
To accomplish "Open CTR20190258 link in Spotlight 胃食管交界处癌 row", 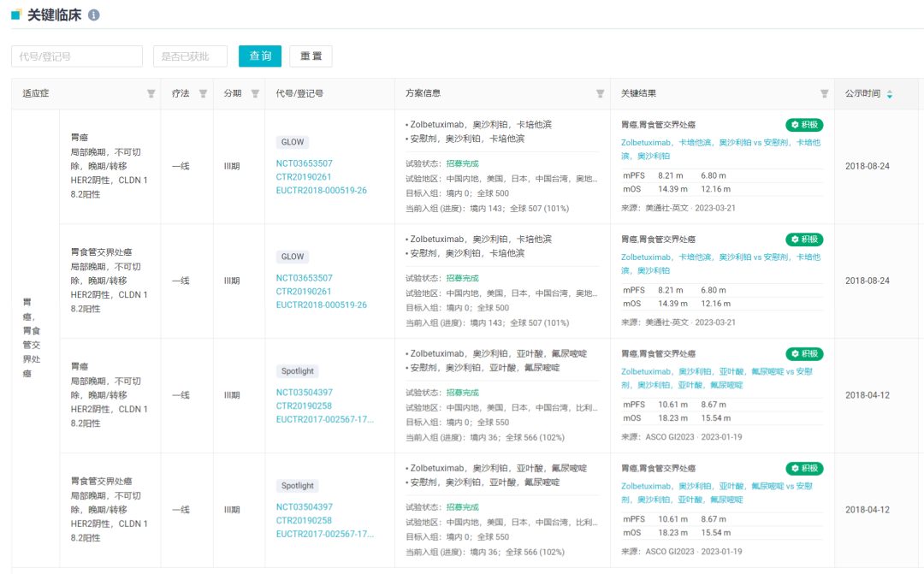I will (x=304, y=520).
